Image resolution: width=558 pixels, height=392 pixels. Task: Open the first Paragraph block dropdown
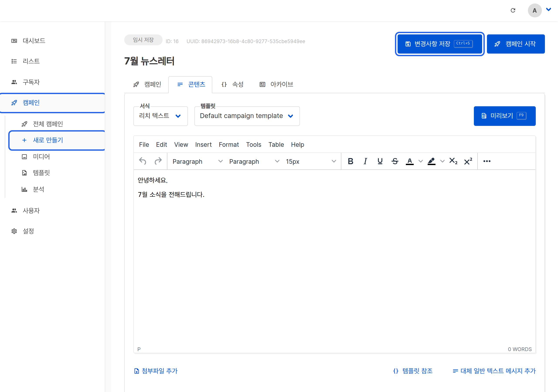click(197, 161)
